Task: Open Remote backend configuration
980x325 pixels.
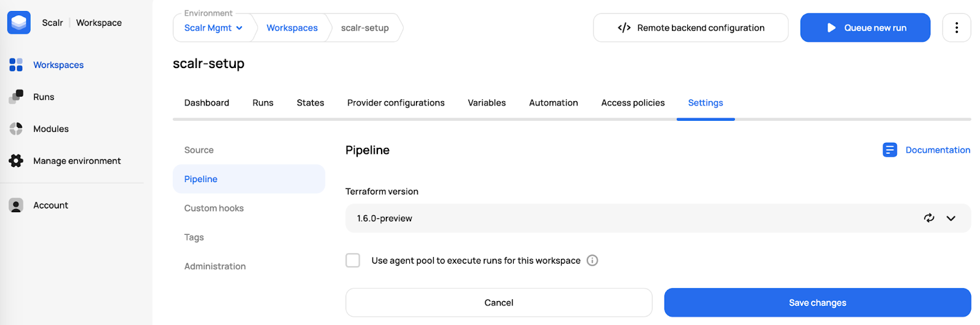Action: tap(690, 28)
